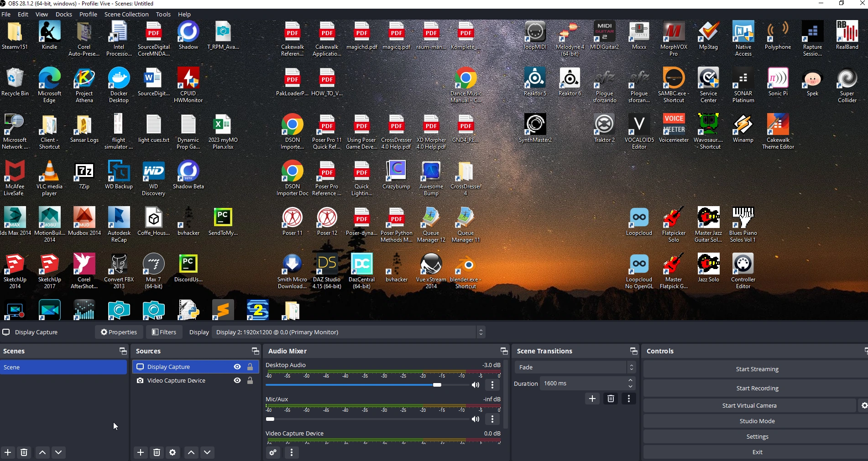Image resolution: width=868 pixels, height=461 pixels.
Task: Toggle Start Virtual Camera
Action: [749, 405]
